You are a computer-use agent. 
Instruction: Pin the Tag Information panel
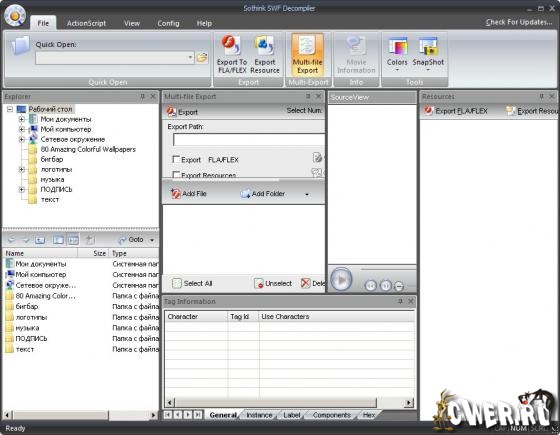point(400,301)
